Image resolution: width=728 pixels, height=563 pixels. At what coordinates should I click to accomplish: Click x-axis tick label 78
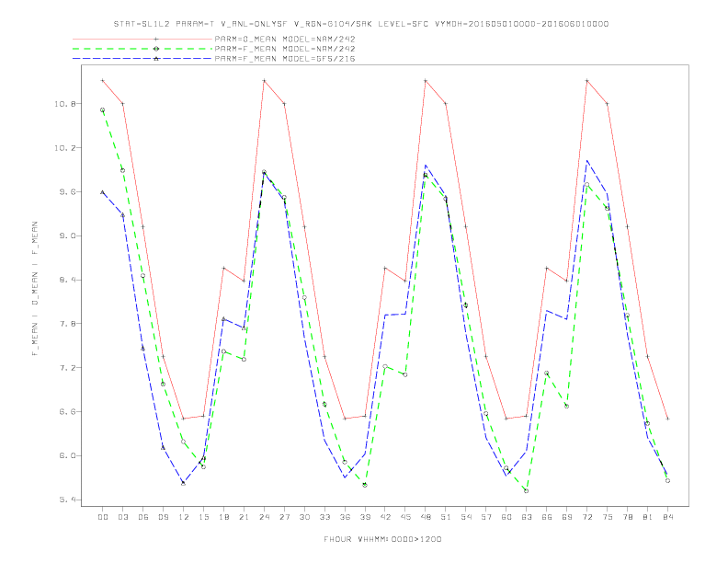pyautogui.click(x=627, y=517)
